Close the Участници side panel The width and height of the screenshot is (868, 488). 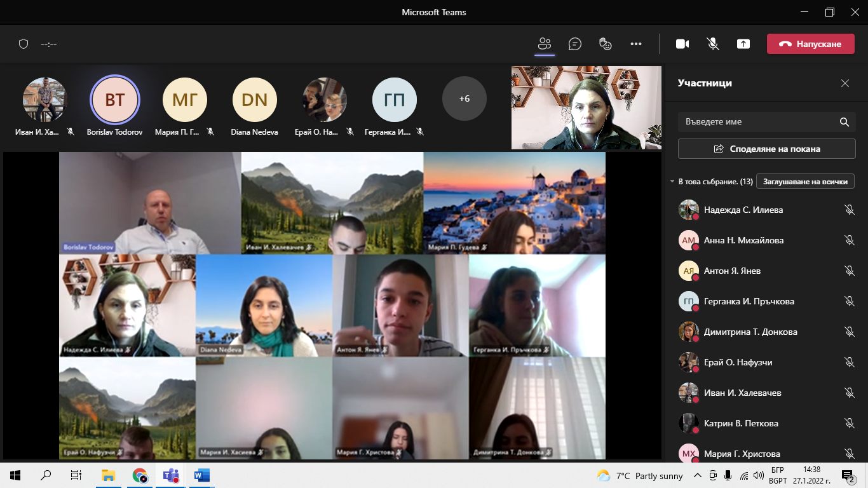coord(845,83)
